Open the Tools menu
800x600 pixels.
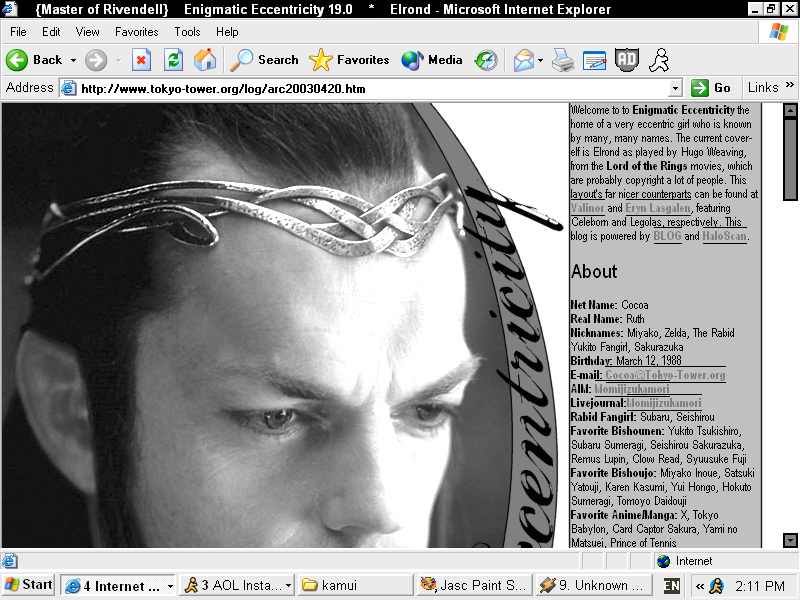187,32
